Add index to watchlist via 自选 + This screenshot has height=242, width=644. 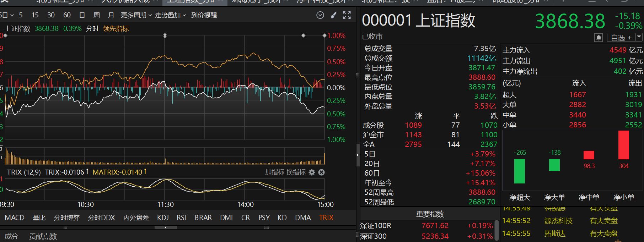(621, 37)
